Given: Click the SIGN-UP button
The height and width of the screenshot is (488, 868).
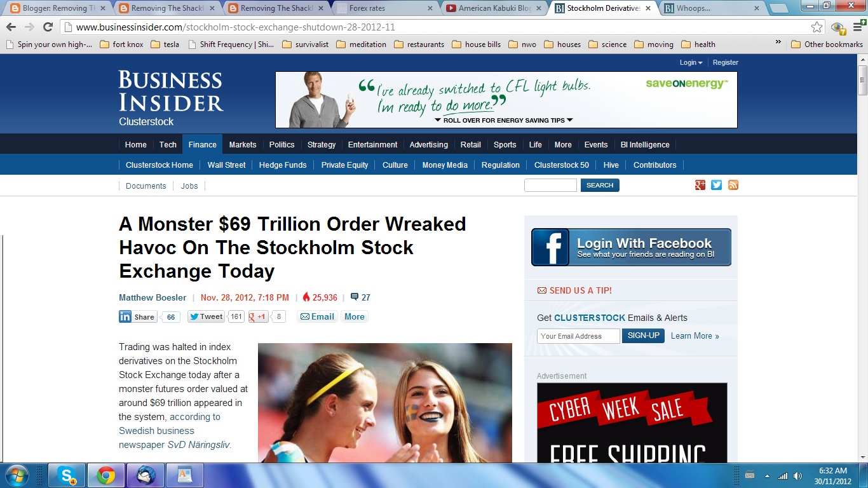Looking at the screenshot, I should 643,335.
